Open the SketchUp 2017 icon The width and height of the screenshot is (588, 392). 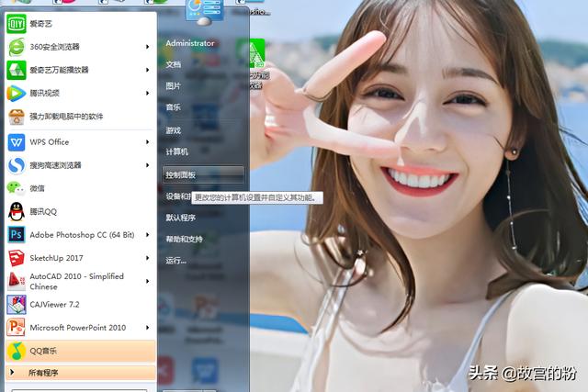point(17,258)
